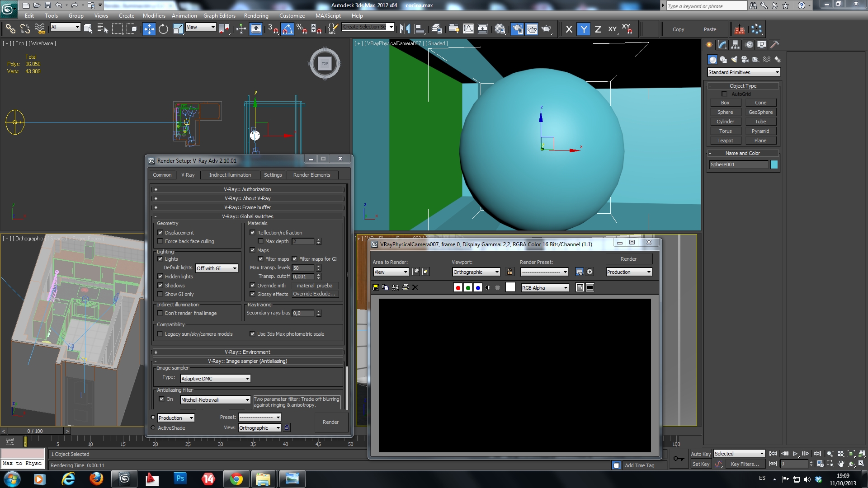Uncheck the Displacement checkbox
This screenshot has width=868, height=488.
tap(160, 233)
